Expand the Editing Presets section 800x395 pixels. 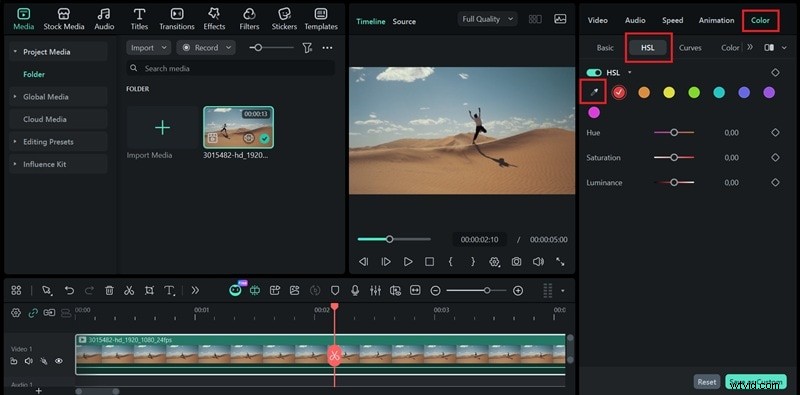point(15,141)
